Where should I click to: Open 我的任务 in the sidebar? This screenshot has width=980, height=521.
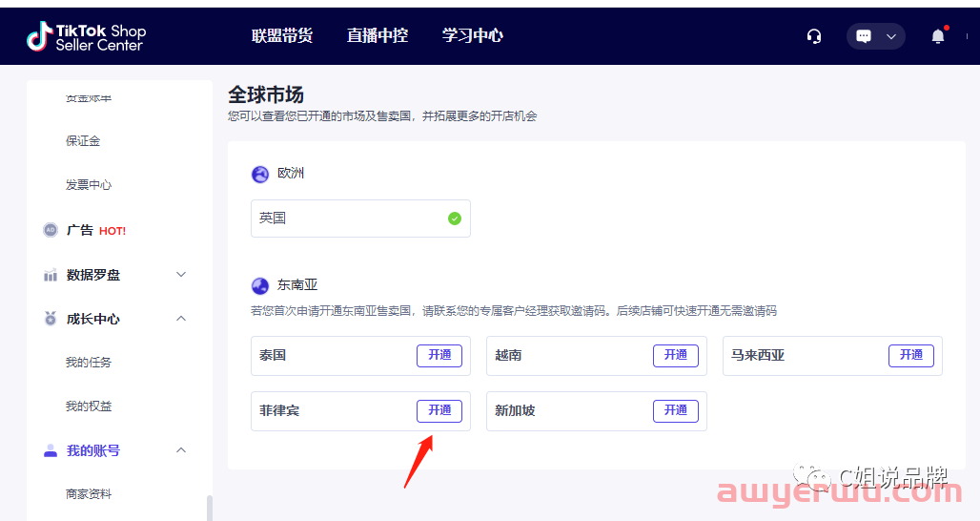(89, 363)
